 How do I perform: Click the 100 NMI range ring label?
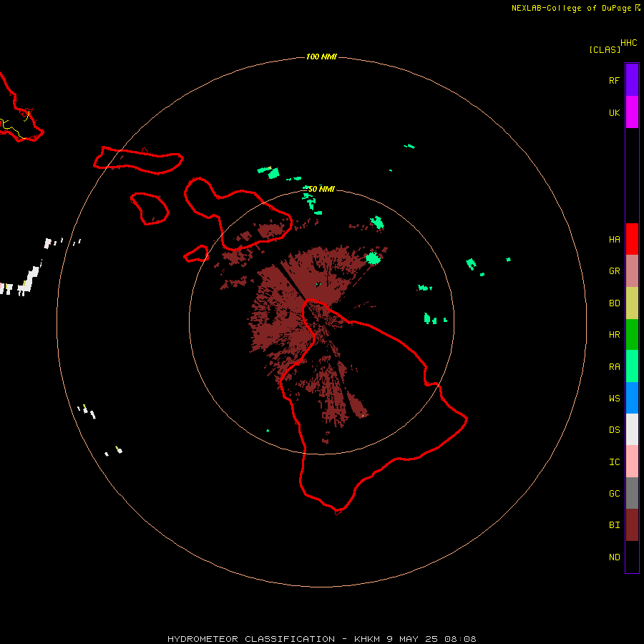[321, 57]
